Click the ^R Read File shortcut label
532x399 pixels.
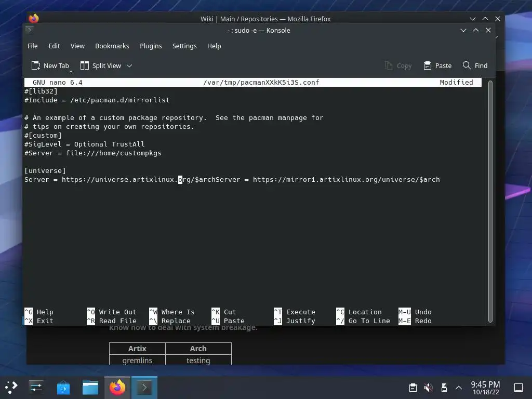pyautogui.click(x=112, y=321)
